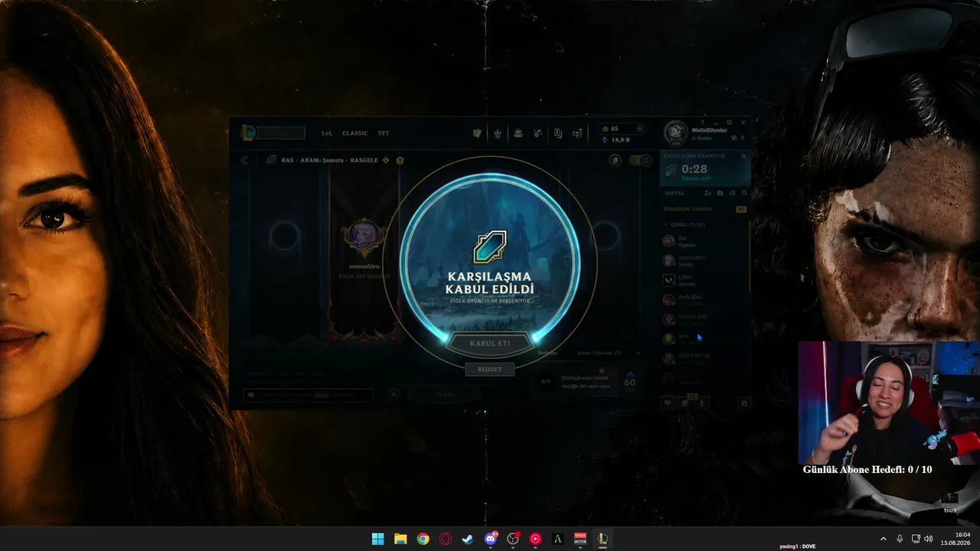Open MelisBilenler profile avatar

tap(675, 133)
